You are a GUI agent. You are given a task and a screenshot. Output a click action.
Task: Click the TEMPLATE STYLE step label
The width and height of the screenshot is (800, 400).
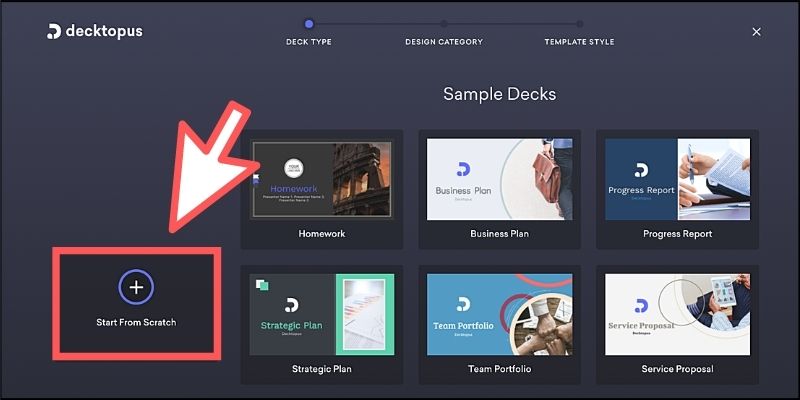[580, 42]
